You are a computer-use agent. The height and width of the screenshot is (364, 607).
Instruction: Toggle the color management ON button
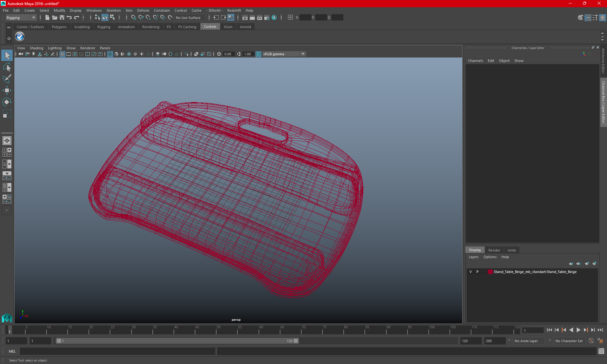[x=258, y=54]
